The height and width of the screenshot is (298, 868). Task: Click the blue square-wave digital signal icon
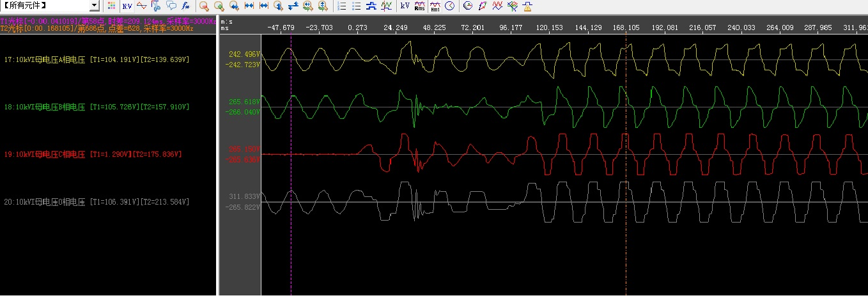coord(371,6)
